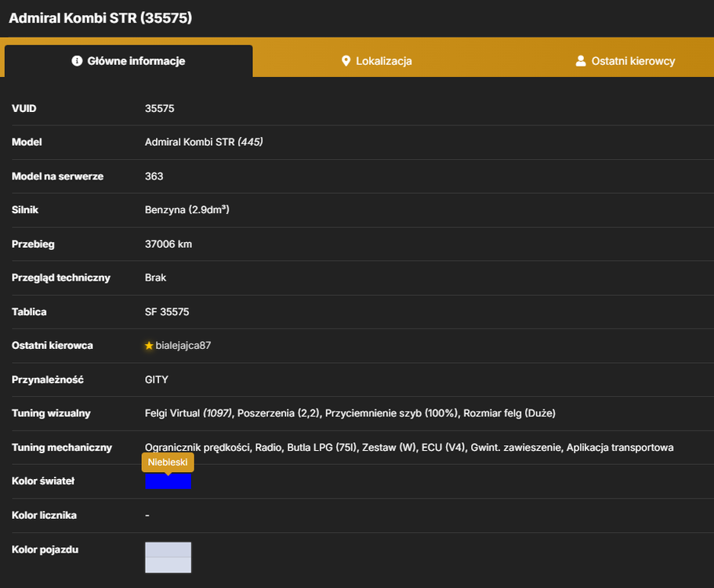Click the Kolor licznika label
714x588 pixels.
(44, 516)
